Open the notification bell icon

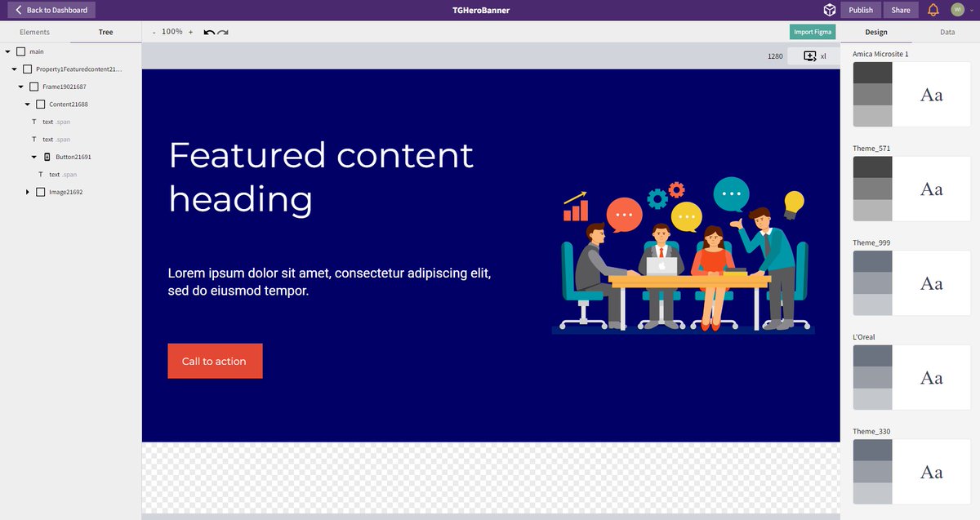[x=932, y=9]
